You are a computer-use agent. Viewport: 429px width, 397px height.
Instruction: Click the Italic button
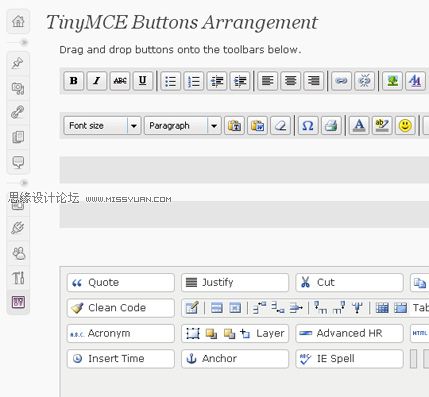tap(97, 81)
